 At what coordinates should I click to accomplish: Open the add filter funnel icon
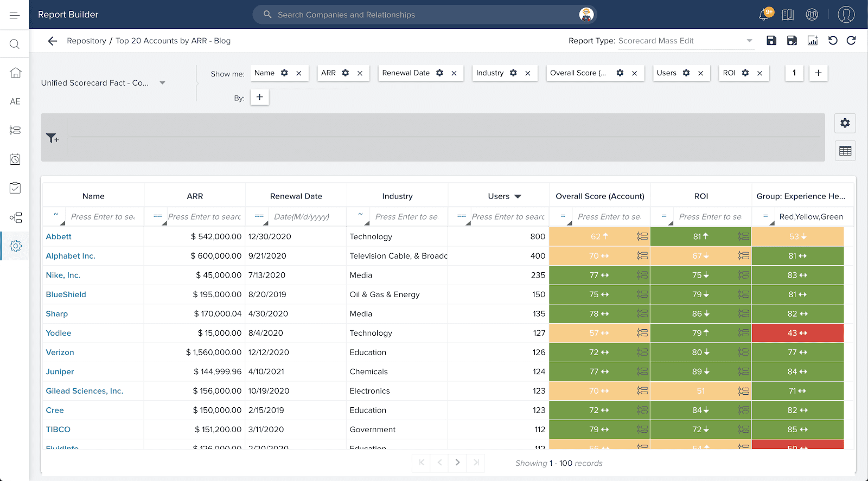click(x=52, y=138)
